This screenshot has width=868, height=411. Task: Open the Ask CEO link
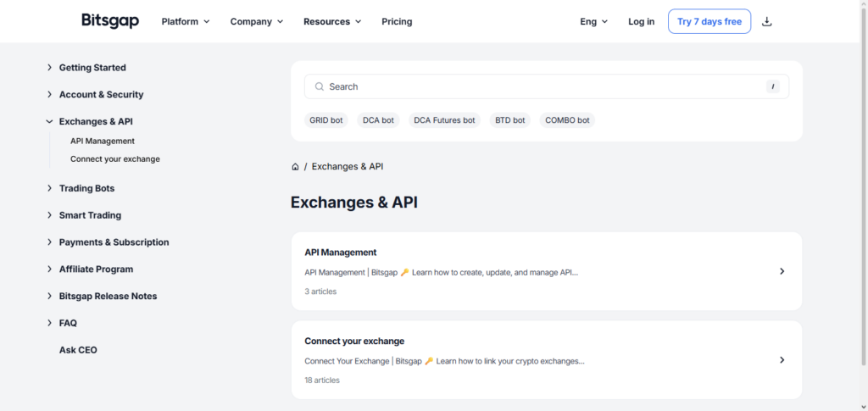[x=78, y=350]
